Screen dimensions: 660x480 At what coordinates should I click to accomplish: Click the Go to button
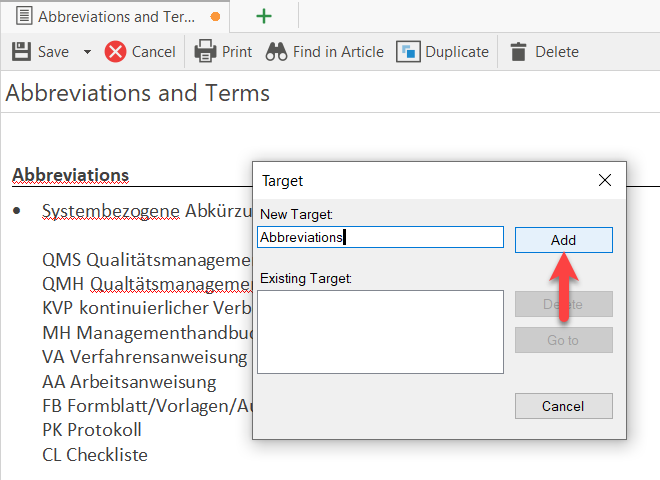pyautogui.click(x=563, y=340)
